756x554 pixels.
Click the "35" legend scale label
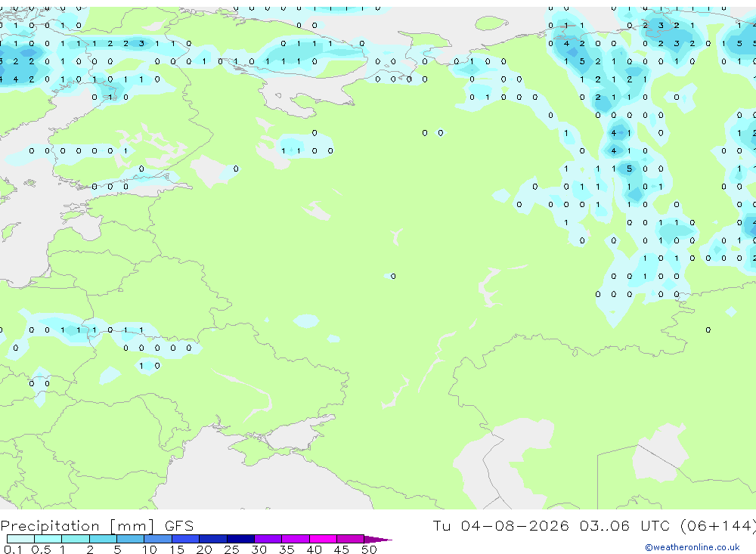[287, 549]
